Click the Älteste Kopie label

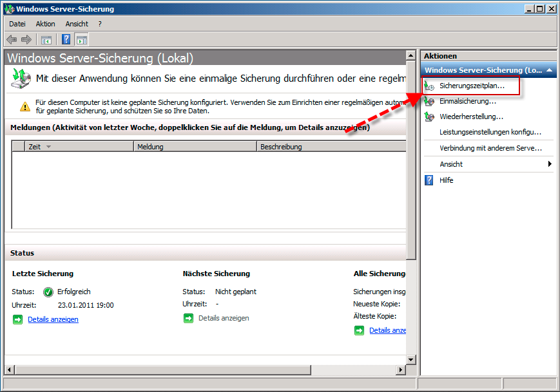pos(375,316)
